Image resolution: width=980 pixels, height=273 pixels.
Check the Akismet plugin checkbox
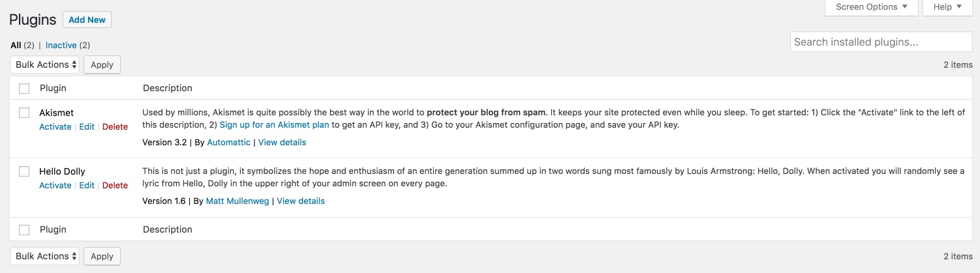coord(24,113)
